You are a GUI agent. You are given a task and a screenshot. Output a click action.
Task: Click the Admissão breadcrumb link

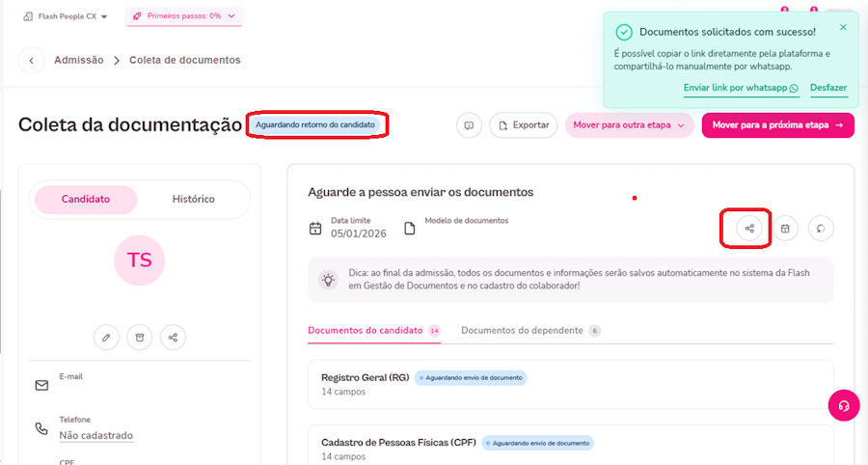[79, 61]
